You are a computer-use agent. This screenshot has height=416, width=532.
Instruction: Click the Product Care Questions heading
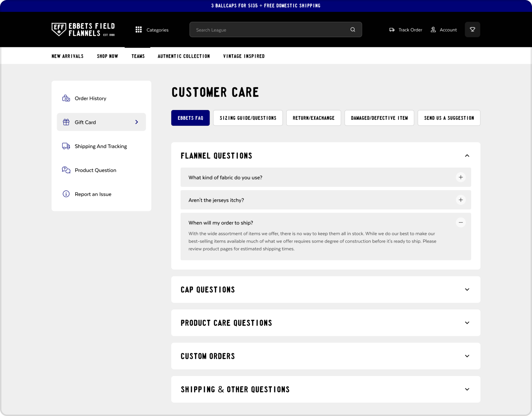pyautogui.click(x=226, y=323)
